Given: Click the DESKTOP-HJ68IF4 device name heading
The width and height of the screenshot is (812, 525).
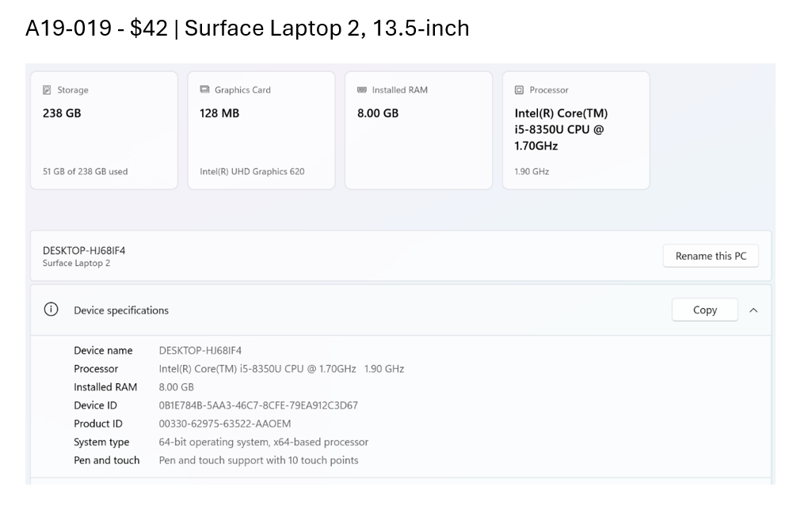Looking at the screenshot, I should click(82, 249).
